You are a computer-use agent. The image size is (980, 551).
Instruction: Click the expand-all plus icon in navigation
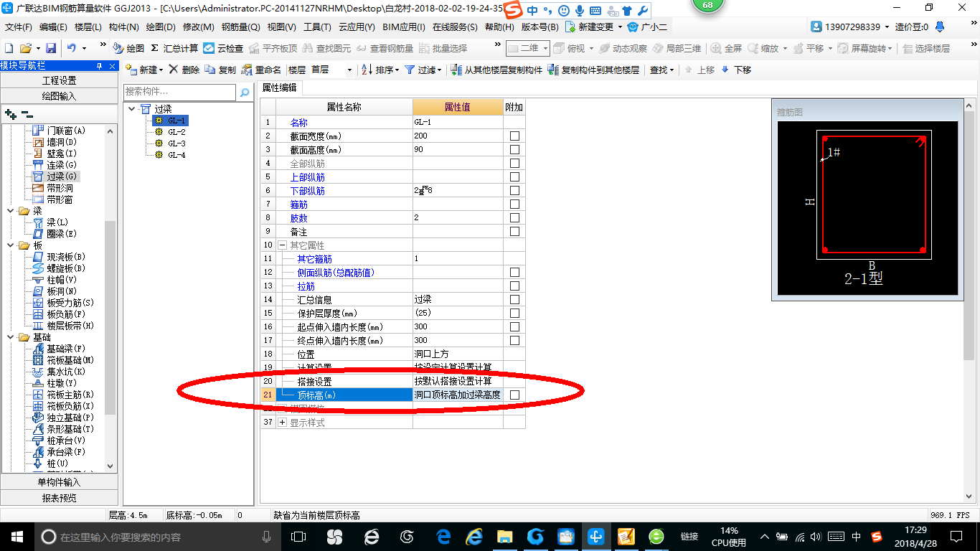tap(10, 113)
